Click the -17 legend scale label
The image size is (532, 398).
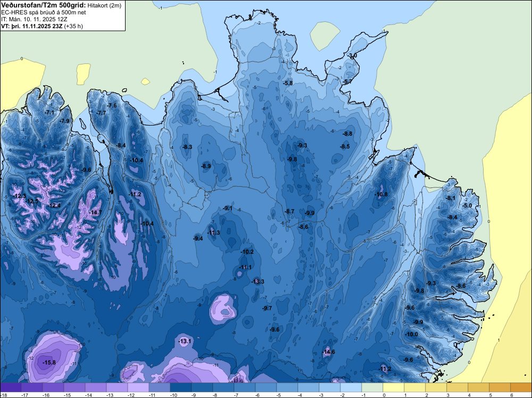pyautogui.click(x=24, y=395)
